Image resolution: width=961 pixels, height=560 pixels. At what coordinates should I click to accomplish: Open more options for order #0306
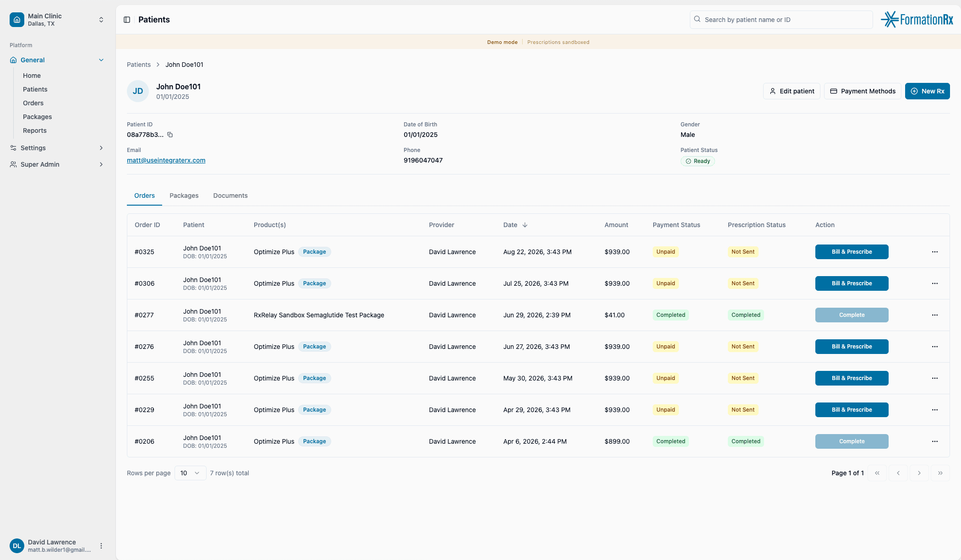pyautogui.click(x=935, y=283)
